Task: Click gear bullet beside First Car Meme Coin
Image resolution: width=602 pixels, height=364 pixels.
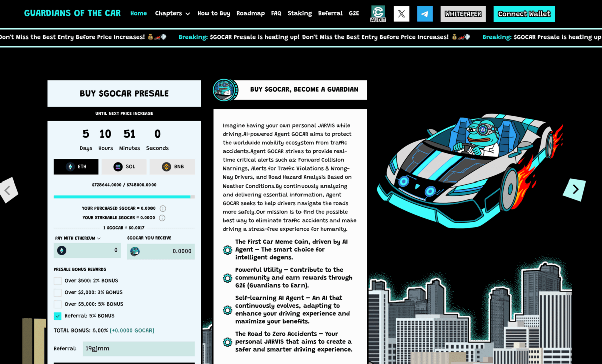Action: point(227,250)
